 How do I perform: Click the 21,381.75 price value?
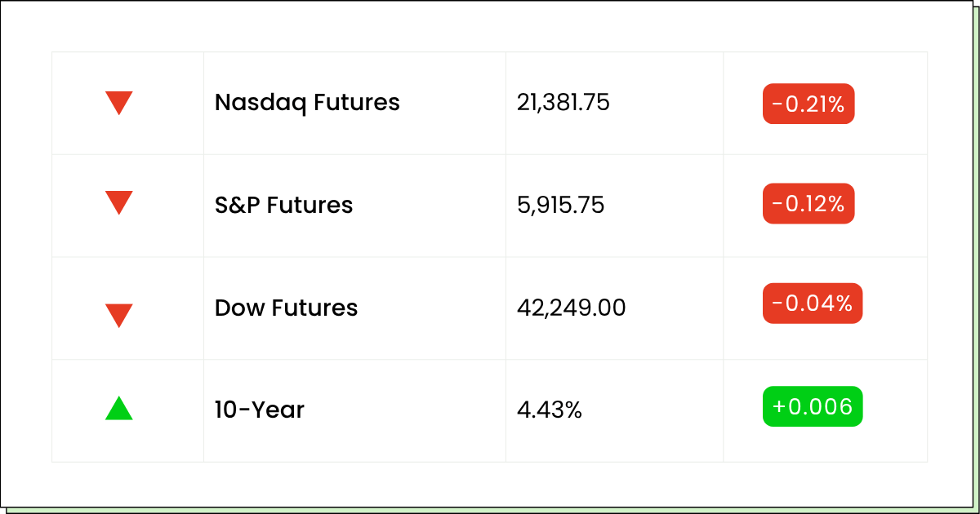coord(563,103)
